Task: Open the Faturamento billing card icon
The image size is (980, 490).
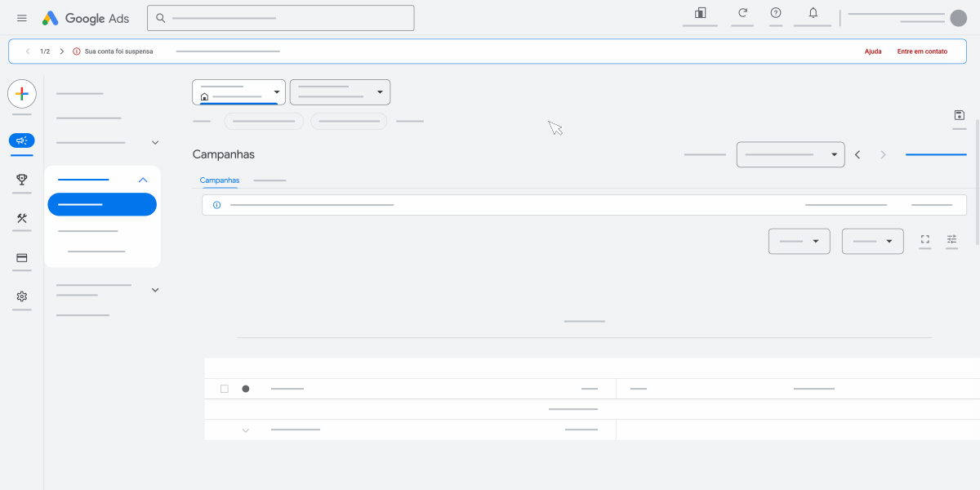Action: 21,257
